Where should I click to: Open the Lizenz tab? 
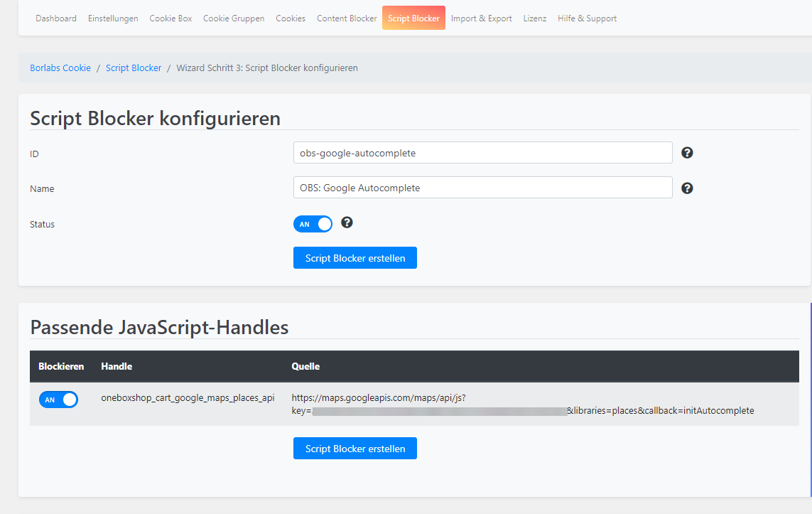pyautogui.click(x=534, y=18)
